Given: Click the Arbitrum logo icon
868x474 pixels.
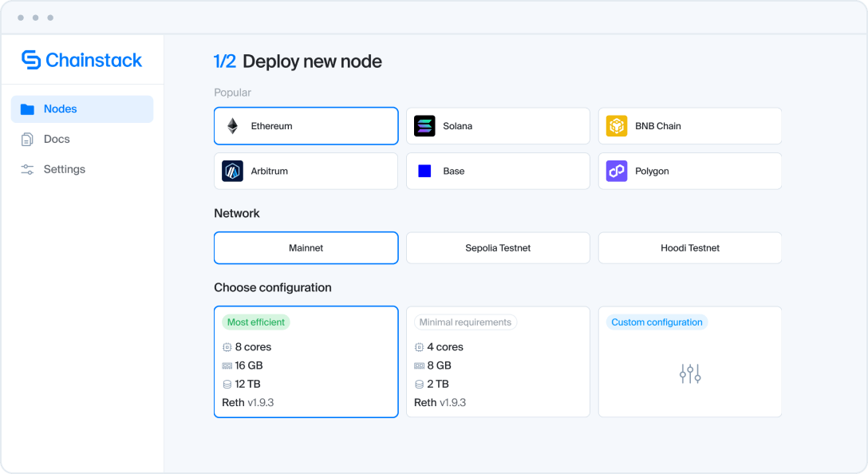Looking at the screenshot, I should [232, 171].
